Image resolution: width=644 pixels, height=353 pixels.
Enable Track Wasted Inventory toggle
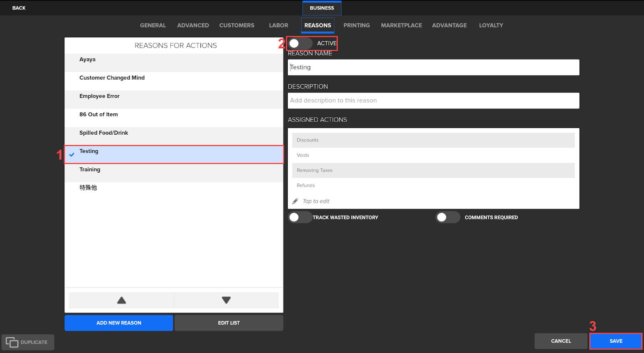pyautogui.click(x=300, y=218)
